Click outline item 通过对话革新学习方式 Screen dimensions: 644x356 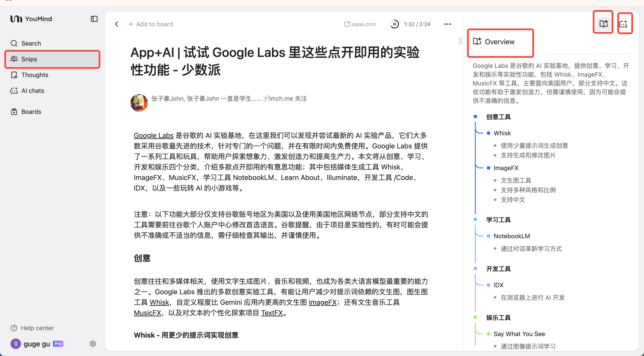point(531,249)
